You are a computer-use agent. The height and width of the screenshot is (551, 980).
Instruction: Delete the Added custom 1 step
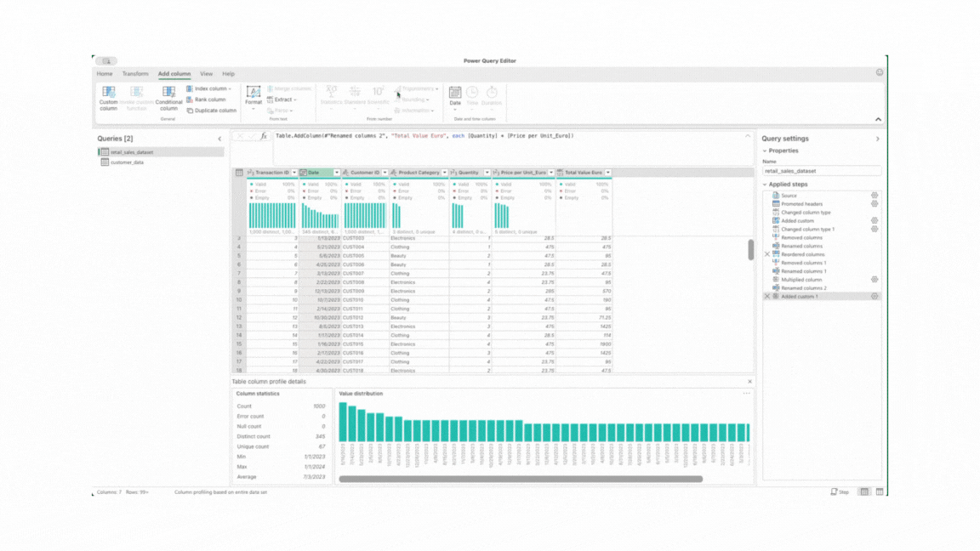point(767,297)
